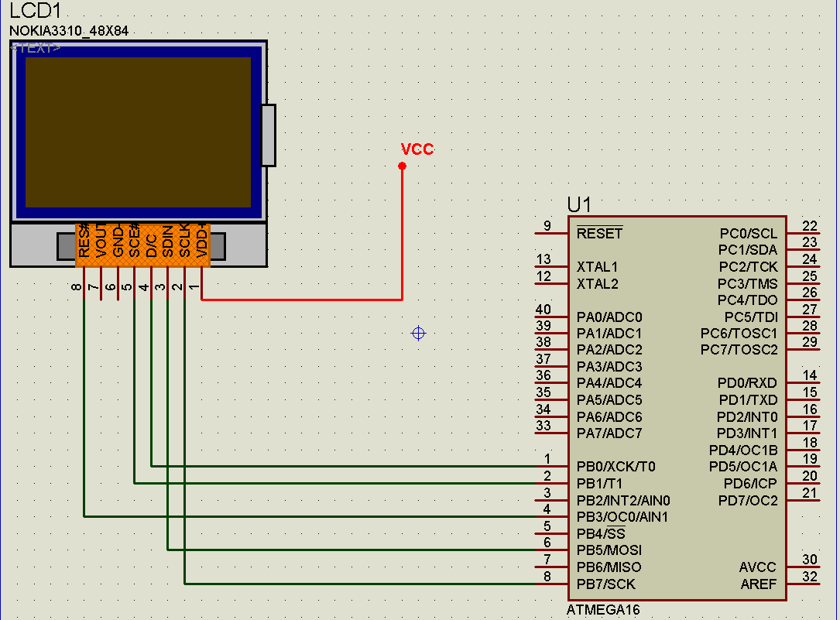Click the PA2/ADC2 pin label
840x620 pixels.
pyautogui.click(x=609, y=350)
